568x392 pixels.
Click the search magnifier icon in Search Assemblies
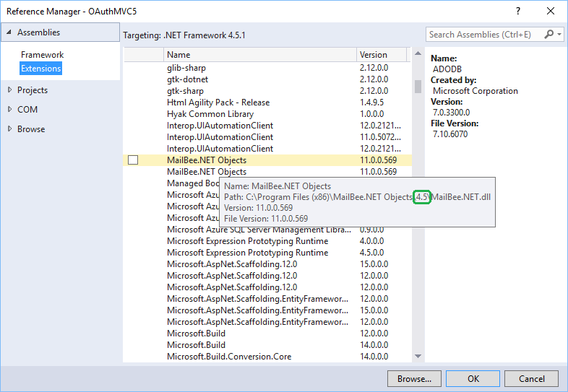(x=550, y=35)
